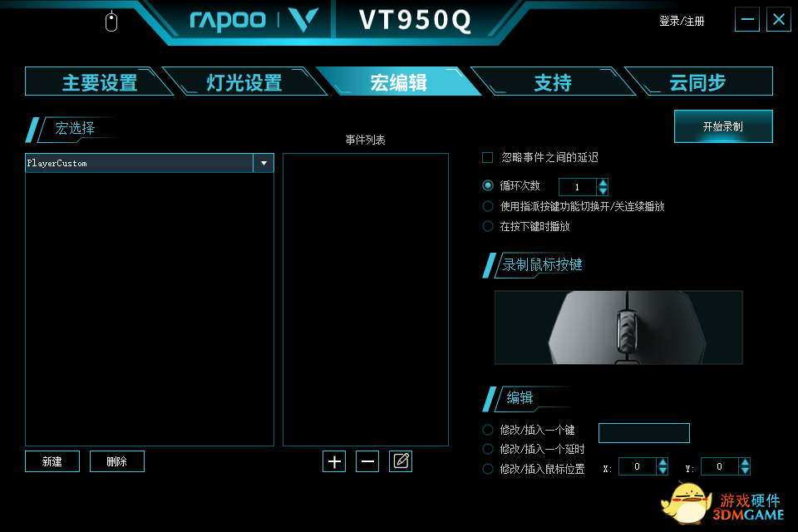Enable ignore delay between events checkbox
The width and height of the screenshot is (798, 532).
pos(488,158)
